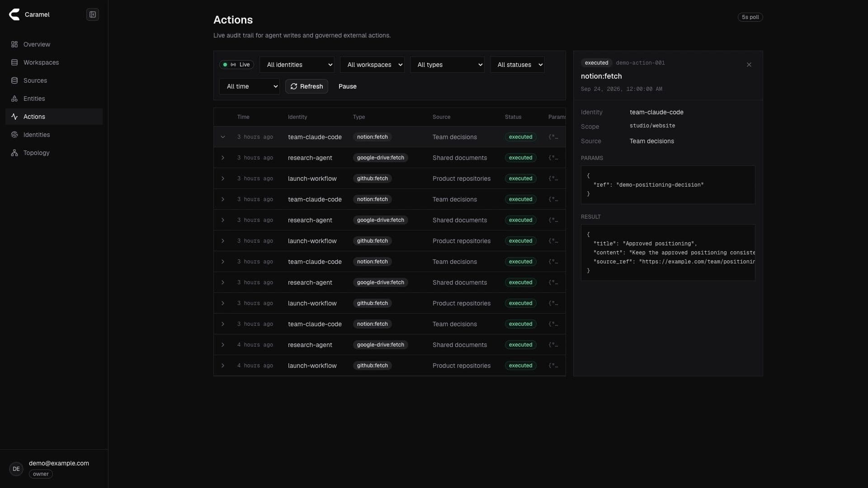Click the PARAMS JSON code block
The image size is (868, 488).
[668, 185]
